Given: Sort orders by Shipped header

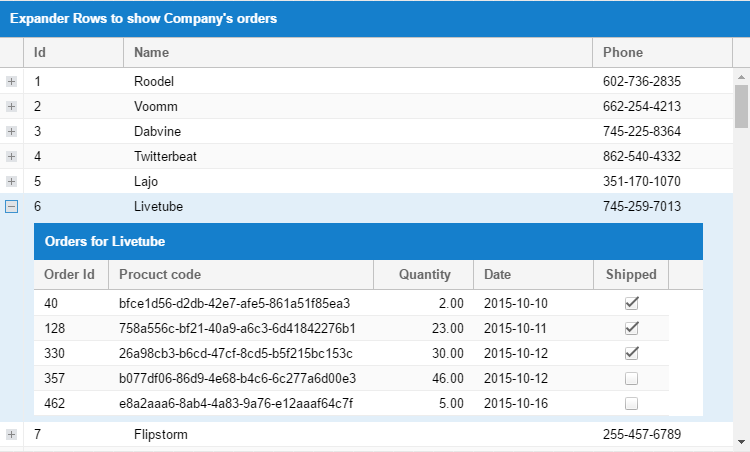Looking at the screenshot, I should 631,275.
